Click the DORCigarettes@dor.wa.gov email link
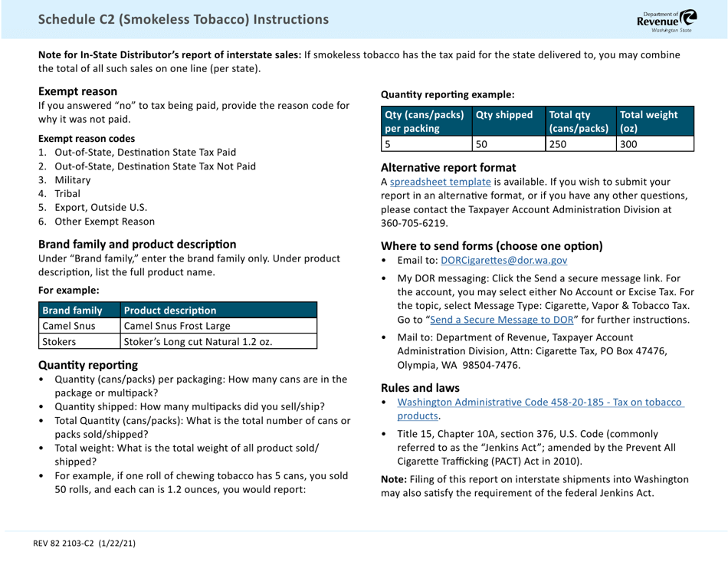This screenshot has width=728, height=562. (503, 260)
